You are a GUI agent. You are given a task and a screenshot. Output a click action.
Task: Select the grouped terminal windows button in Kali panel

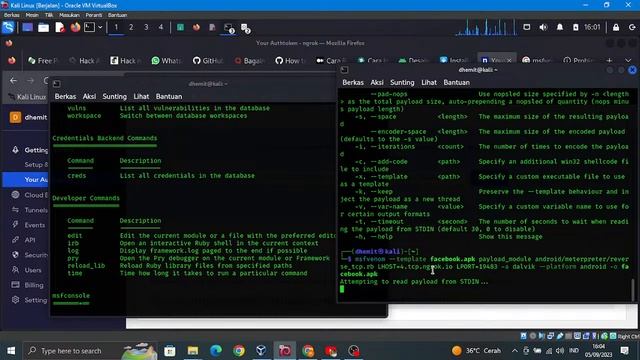[x=229, y=28]
